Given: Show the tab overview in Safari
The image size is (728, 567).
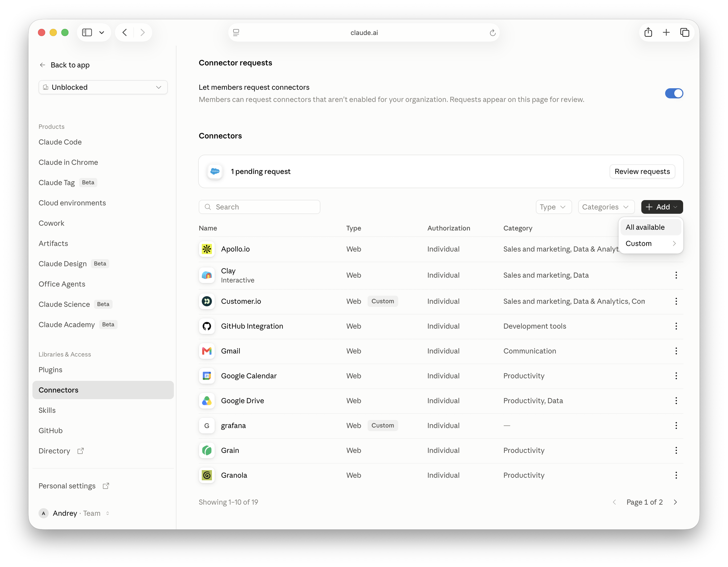Looking at the screenshot, I should (x=684, y=32).
